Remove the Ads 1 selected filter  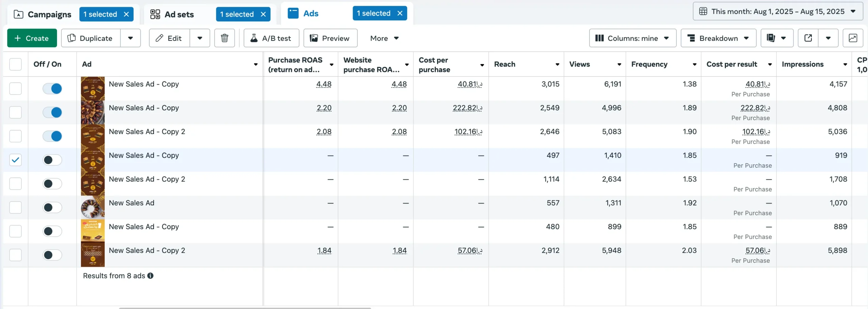coord(400,13)
